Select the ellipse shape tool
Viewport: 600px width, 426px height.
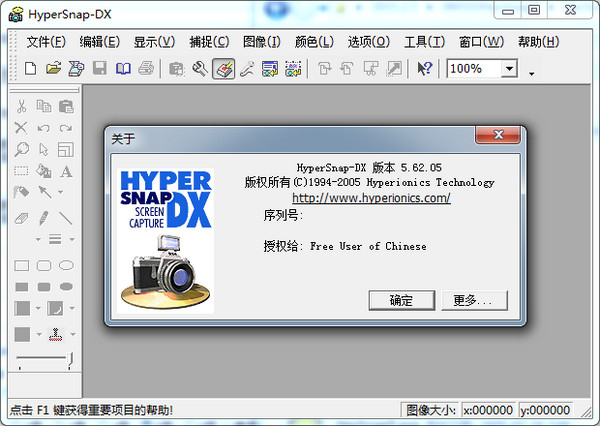[x=66, y=265]
